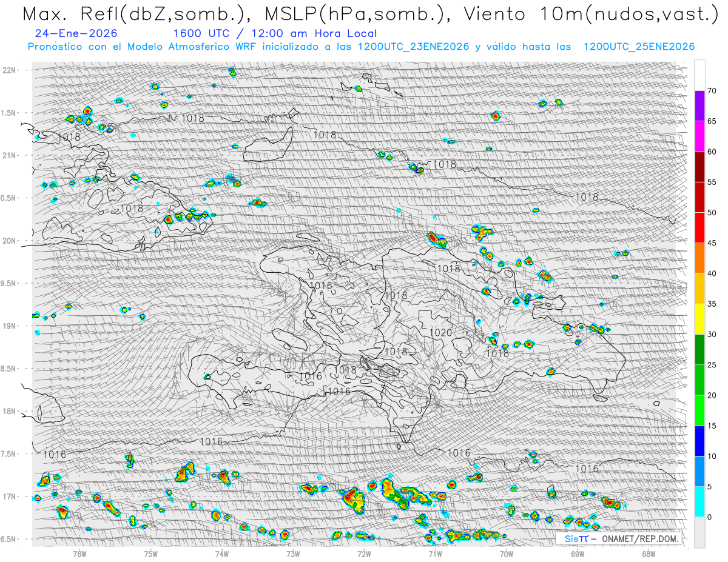Viewport: 728px width, 562px height.
Task: Click the '20' value on the colorbar
Action: click(x=712, y=395)
